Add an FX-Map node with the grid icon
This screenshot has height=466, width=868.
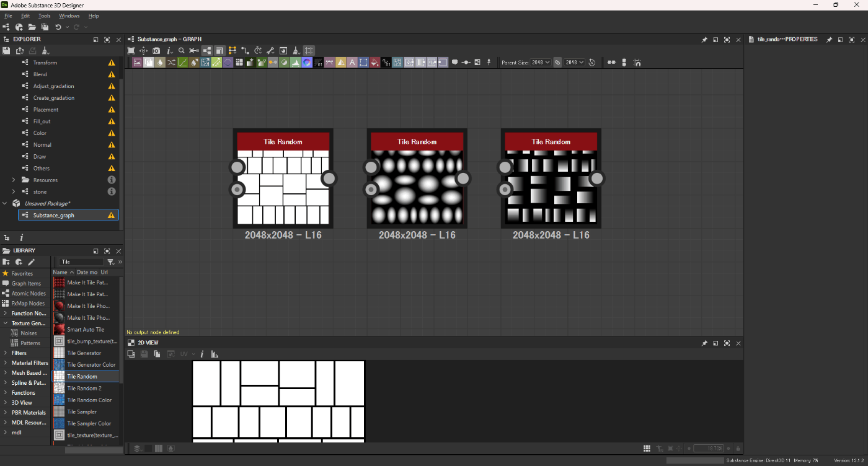(239, 63)
